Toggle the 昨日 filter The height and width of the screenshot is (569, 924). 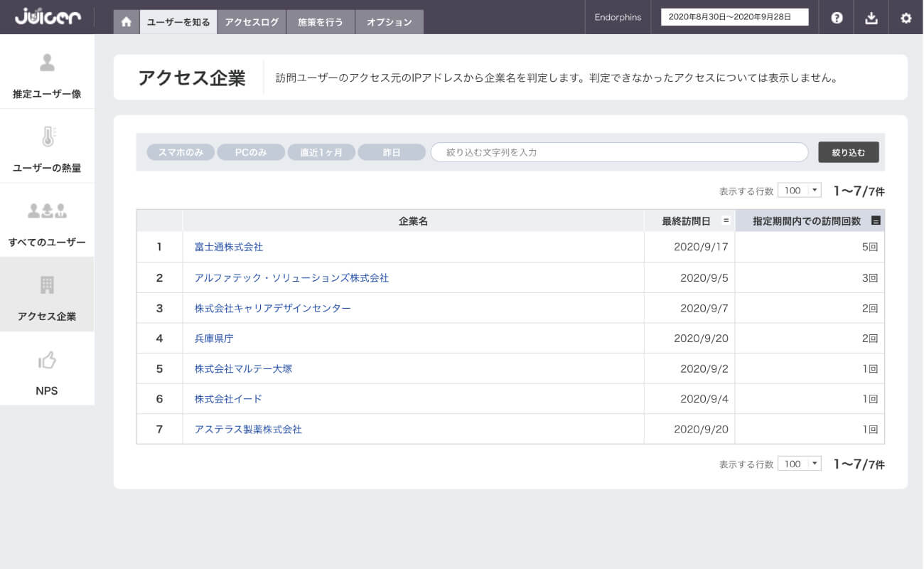point(392,152)
